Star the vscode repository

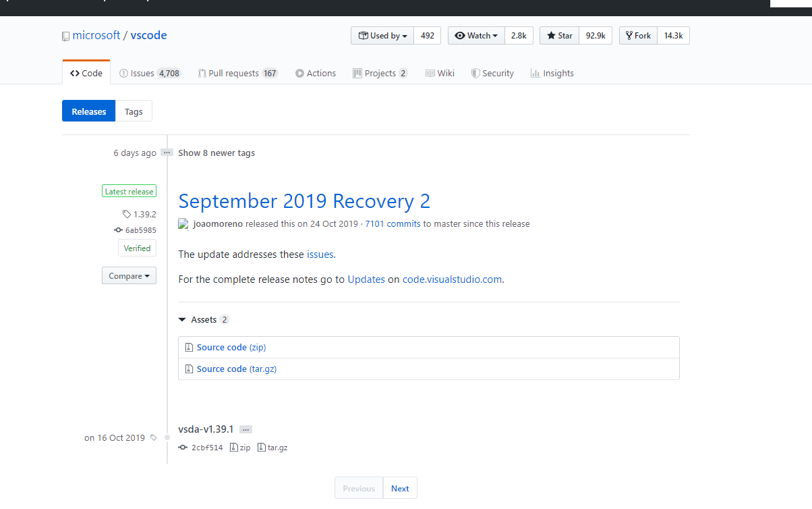pyautogui.click(x=559, y=36)
